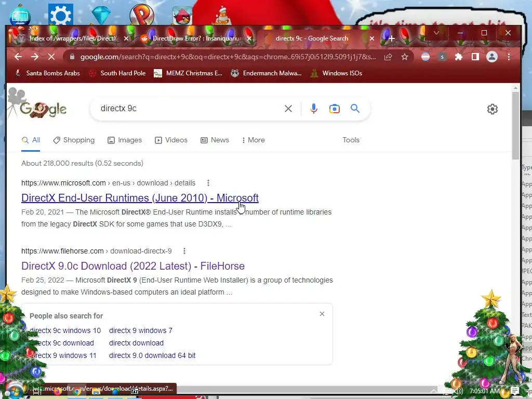This screenshot has width=532, height=399.
Task: Share this page via address bar share icon
Action: point(388,57)
